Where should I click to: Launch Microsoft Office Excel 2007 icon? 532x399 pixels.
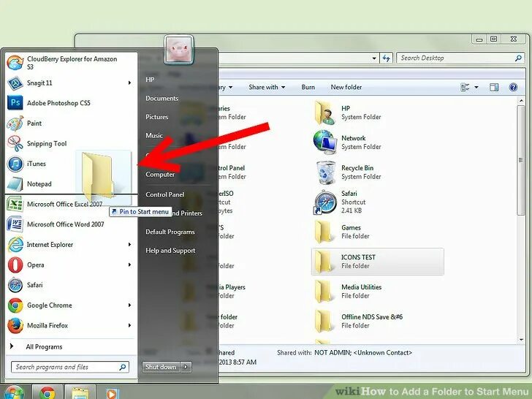tap(15, 205)
